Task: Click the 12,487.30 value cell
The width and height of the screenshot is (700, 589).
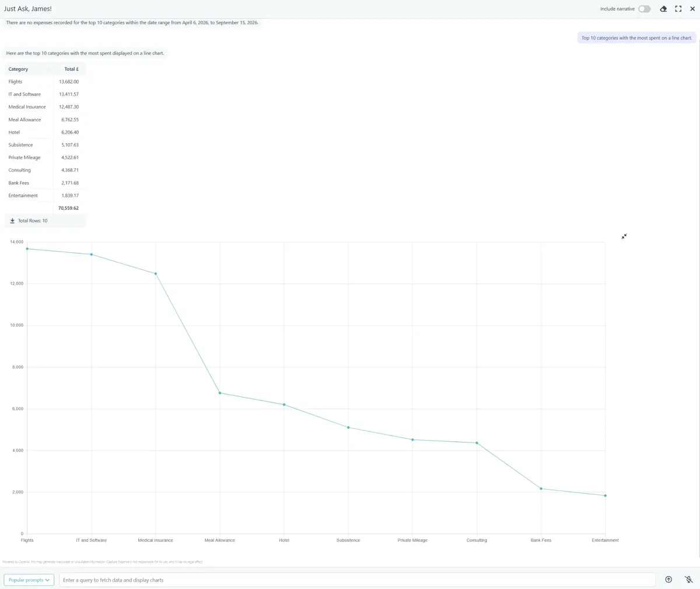Action: pyautogui.click(x=69, y=107)
